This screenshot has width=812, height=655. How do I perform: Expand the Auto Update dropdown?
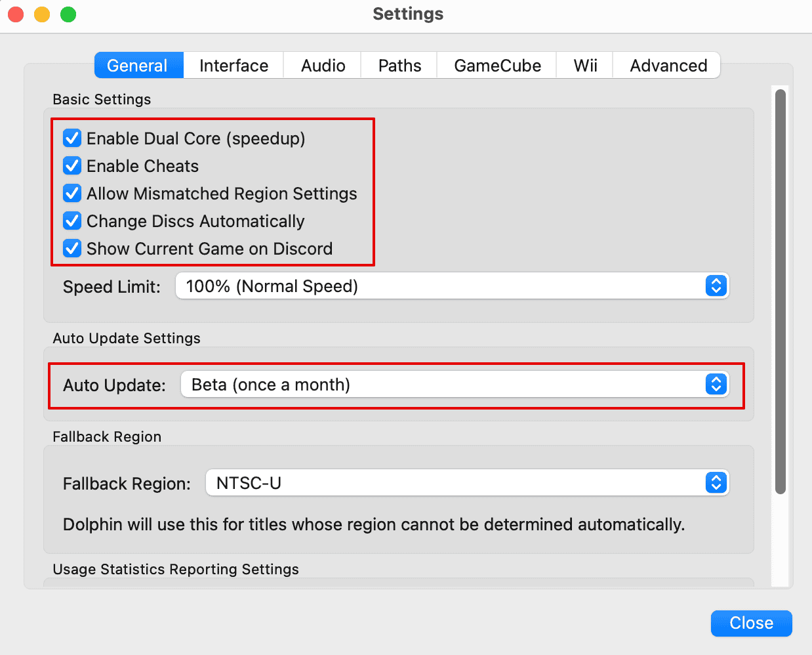[x=455, y=385]
